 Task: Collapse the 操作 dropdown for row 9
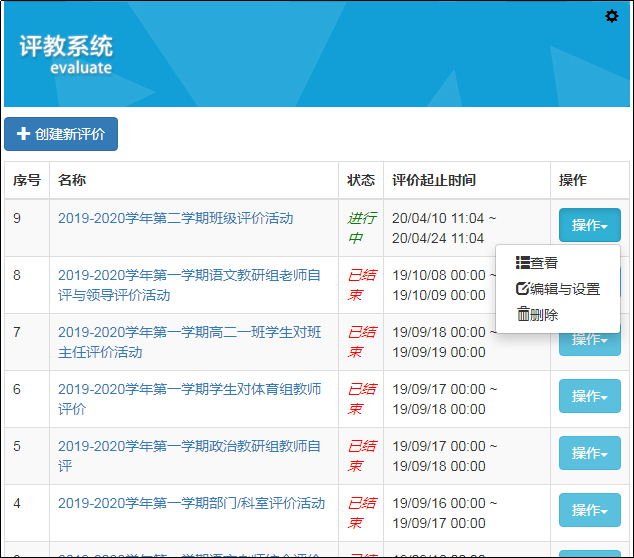pos(589,225)
